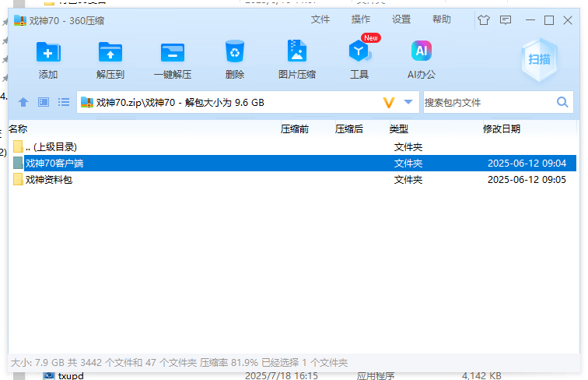
Task: Open the feedback message icon
Action: pos(506,19)
